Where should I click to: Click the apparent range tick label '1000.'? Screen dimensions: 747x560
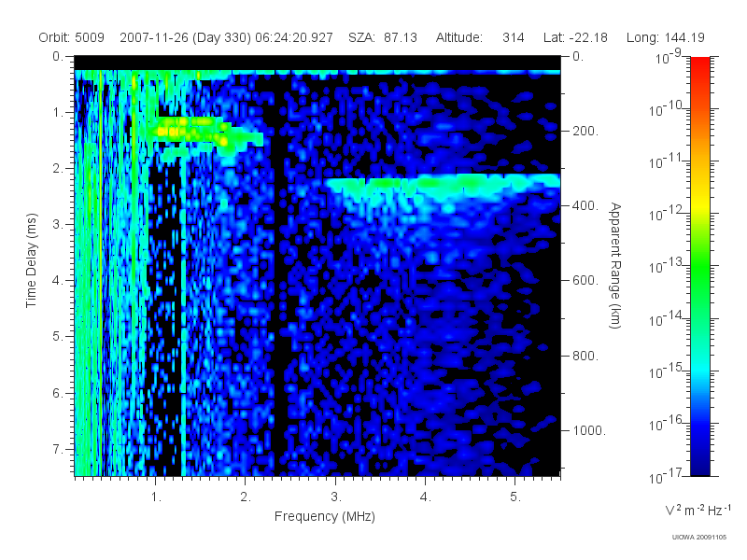[x=589, y=430]
